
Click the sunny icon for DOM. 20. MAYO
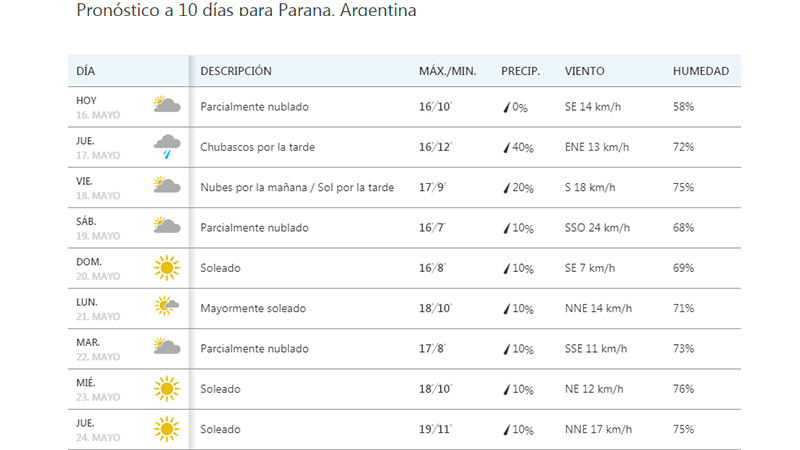pos(167,268)
